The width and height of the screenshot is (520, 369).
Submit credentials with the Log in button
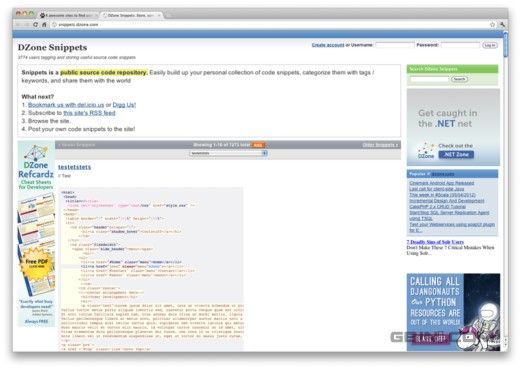[x=490, y=45]
